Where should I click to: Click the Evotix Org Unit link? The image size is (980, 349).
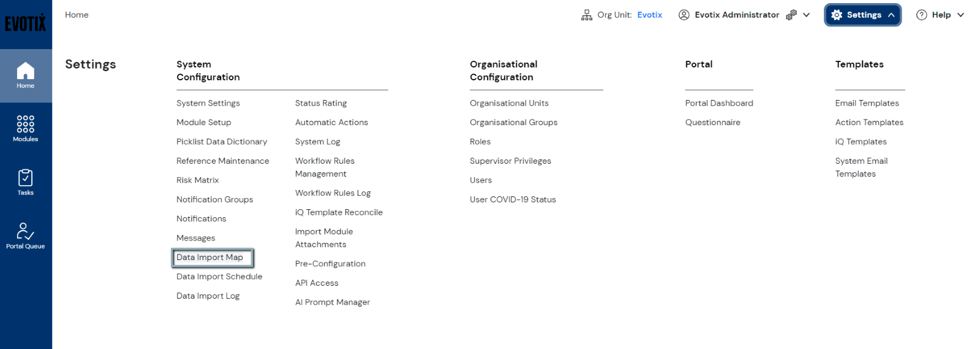649,15
